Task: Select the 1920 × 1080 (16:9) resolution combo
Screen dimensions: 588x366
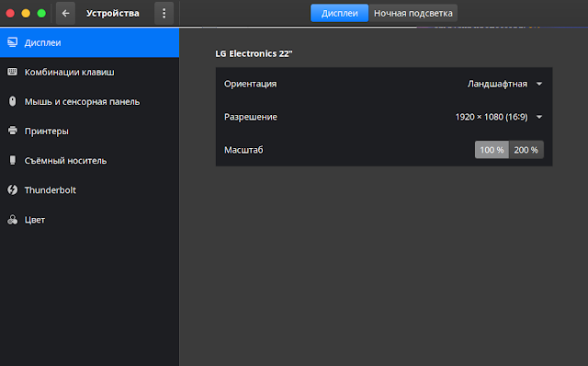Action: (499, 117)
